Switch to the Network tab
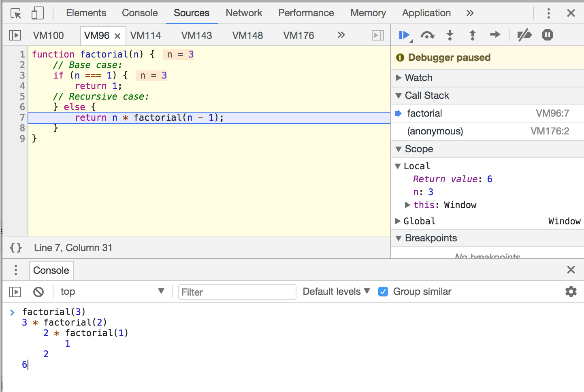This screenshot has width=584, height=392. (244, 13)
